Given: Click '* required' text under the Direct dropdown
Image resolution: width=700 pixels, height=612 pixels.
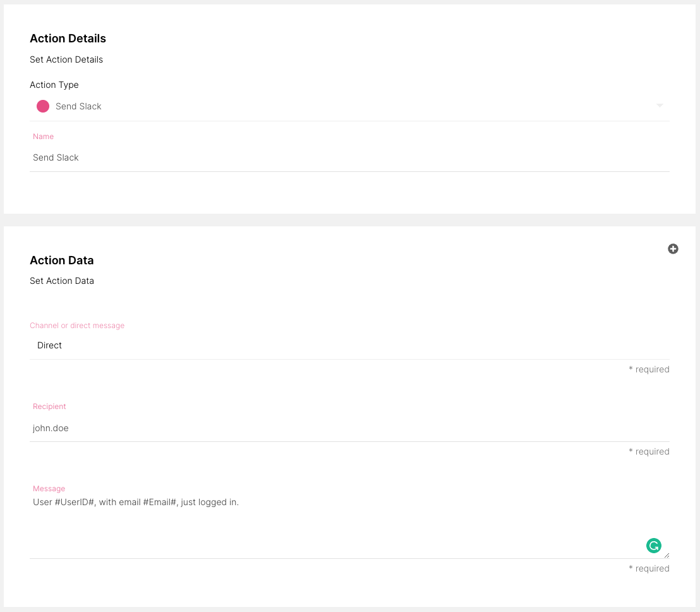Looking at the screenshot, I should 649,369.
